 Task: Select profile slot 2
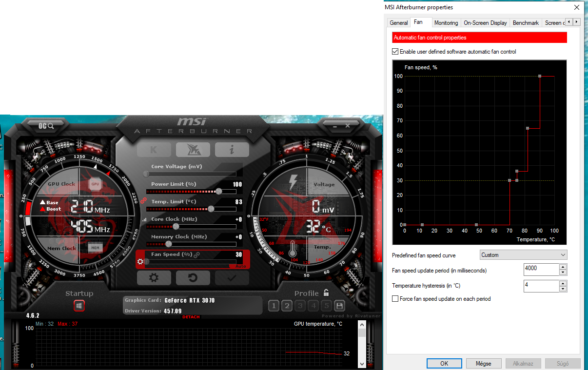coord(287,306)
